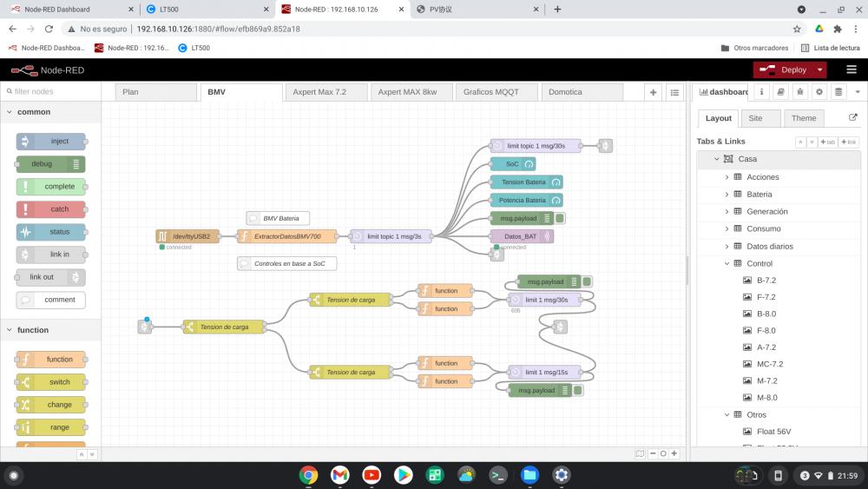Image resolution: width=868 pixels, height=489 pixels.
Task: Expand the Acciones group
Action: point(727,177)
